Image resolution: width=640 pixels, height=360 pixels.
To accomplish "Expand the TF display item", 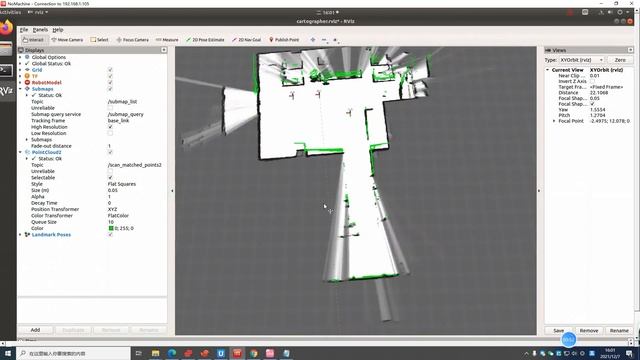I will (x=20, y=76).
